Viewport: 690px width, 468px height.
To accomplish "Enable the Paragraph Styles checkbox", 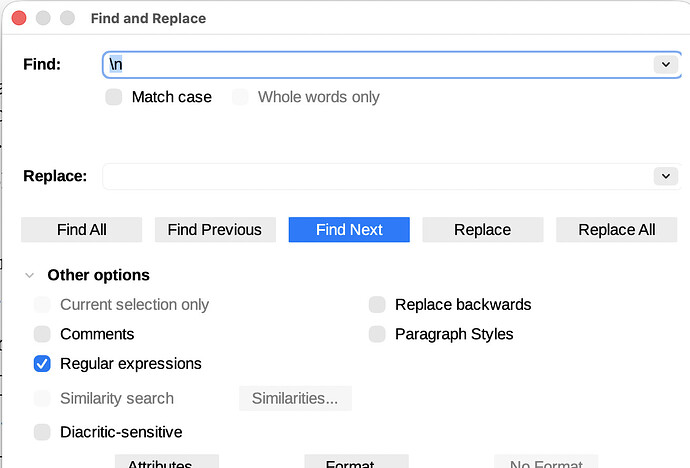I will point(377,334).
